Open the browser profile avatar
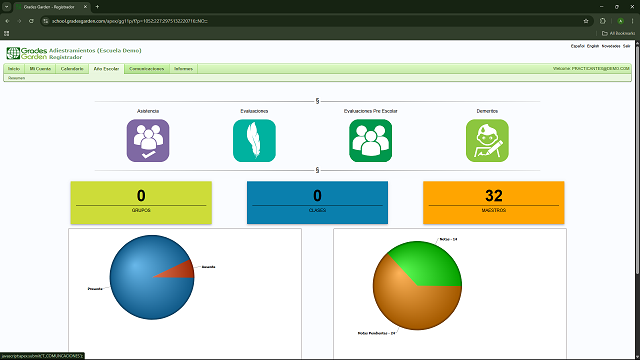Image resolution: width=640 pixels, height=360 pixels. [620, 21]
